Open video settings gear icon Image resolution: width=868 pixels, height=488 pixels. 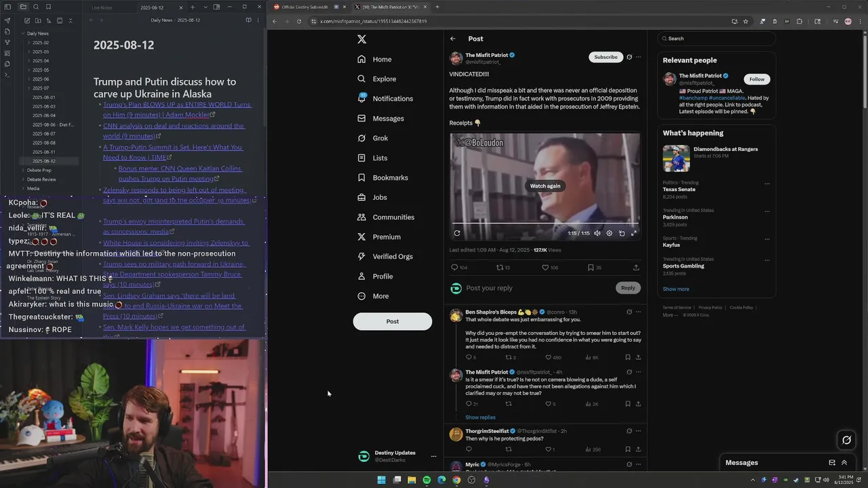[x=610, y=233]
